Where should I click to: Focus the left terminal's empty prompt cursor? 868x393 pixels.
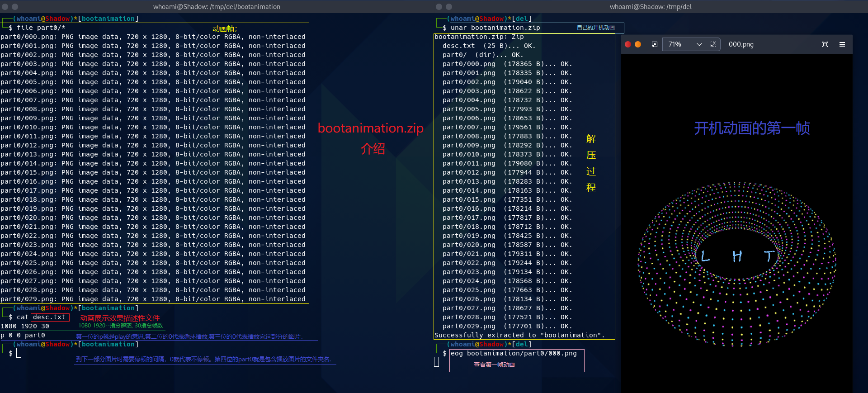tap(19, 353)
